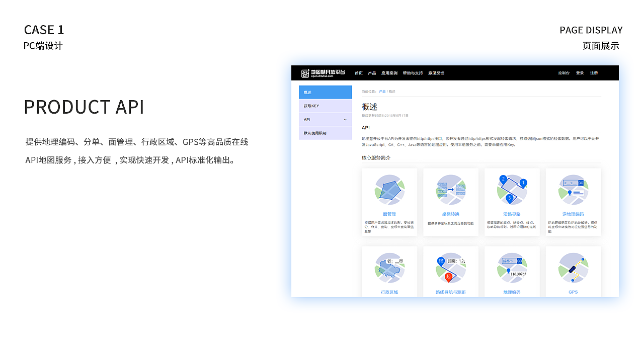Click the 概述 page heading
644x362 pixels.
[x=369, y=107]
